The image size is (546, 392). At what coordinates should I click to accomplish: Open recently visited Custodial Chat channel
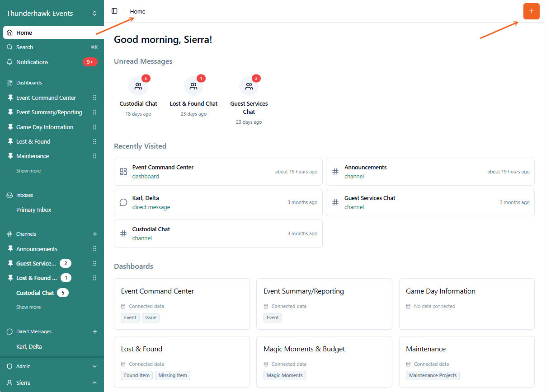click(218, 233)
